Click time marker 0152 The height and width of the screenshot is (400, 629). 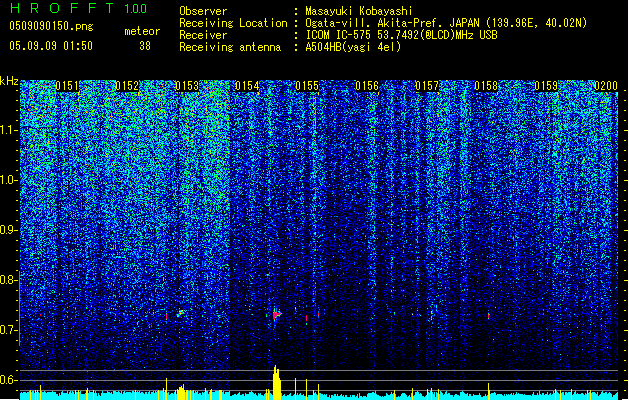[127, 86]
